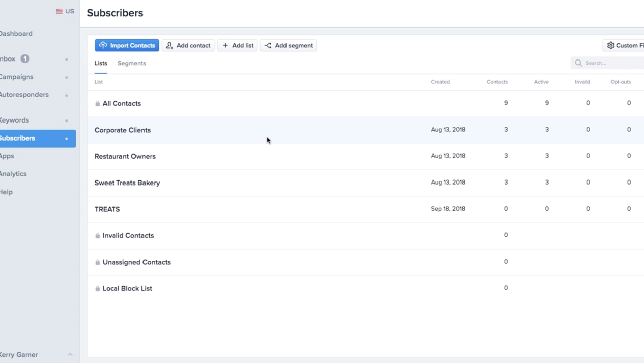Screen dimensions: 644x363
Task: Expand the Kerry Garner account menu
Action: (70, 355)
